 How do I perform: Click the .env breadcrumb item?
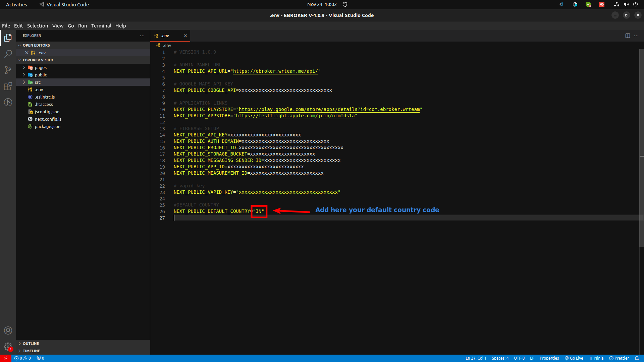point(164,45)
